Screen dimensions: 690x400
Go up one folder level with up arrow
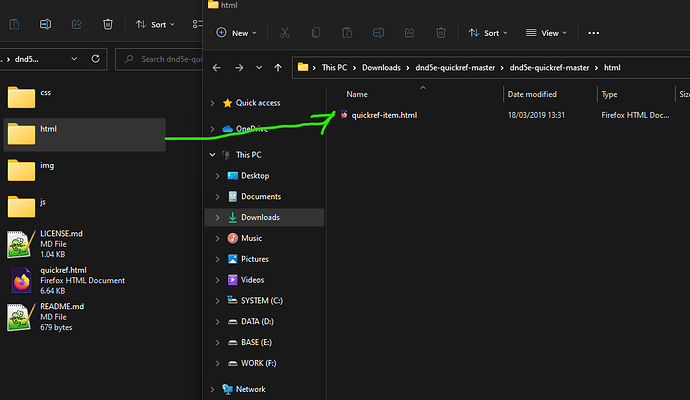click(x=277, y=68)
